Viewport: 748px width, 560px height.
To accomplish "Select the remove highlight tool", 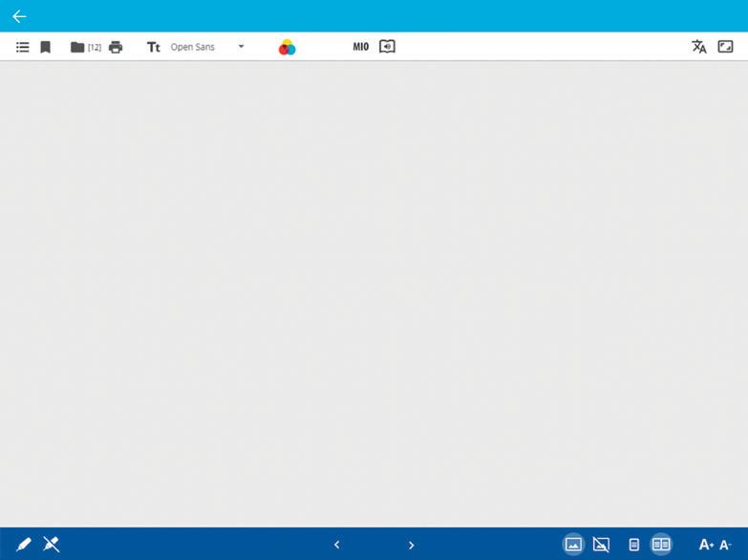I will (x=51, y=544).
